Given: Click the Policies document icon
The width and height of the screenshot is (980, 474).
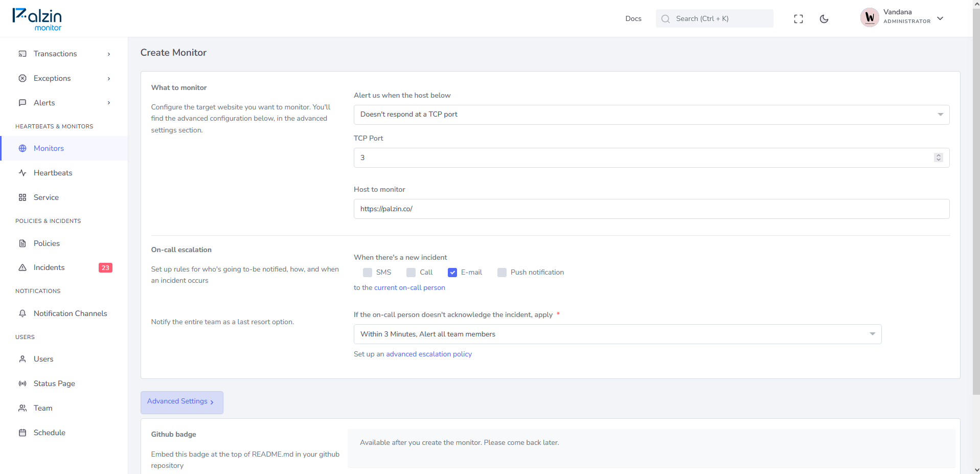Looking at the screenshot, I should [22, 243].
